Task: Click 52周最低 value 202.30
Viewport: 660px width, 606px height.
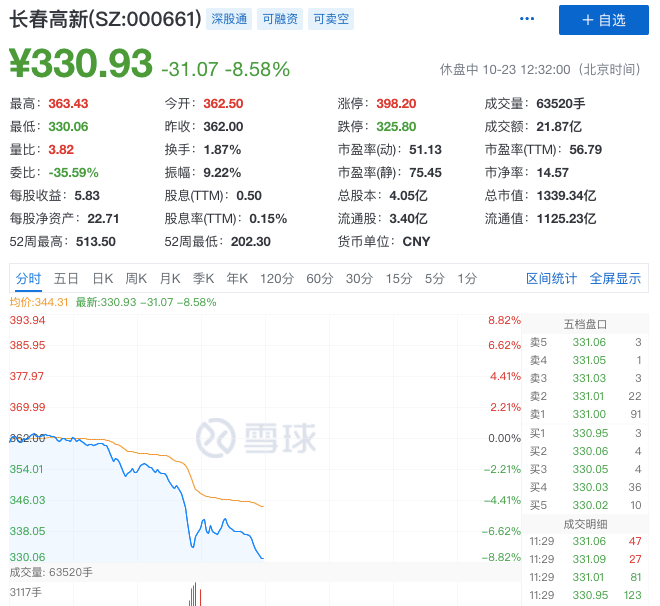Action: click(250, 242)
